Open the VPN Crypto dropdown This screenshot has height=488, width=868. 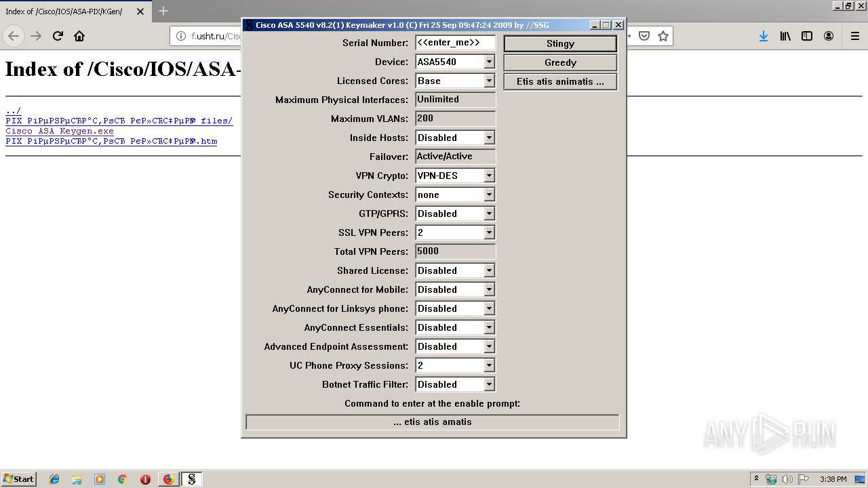click(x=489, y=176)
